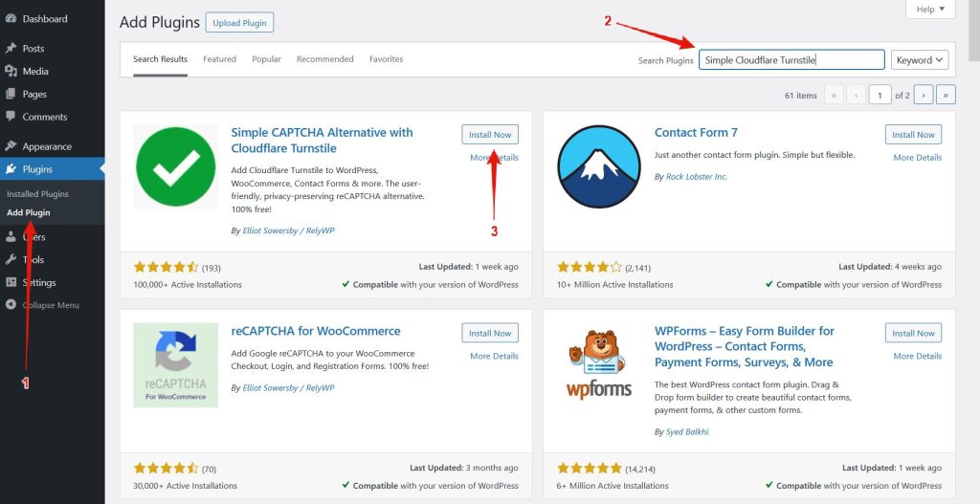This screenshot has height=504, width=980.
Task: Click the Media library icon
Action: 11,71
